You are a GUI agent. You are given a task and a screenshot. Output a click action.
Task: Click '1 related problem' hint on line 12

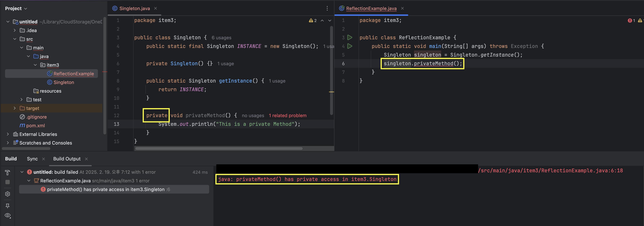287,115
